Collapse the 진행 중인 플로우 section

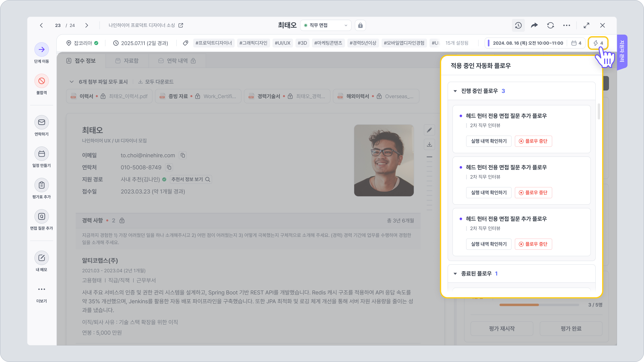pyautogui.click(x=455, y=91)
